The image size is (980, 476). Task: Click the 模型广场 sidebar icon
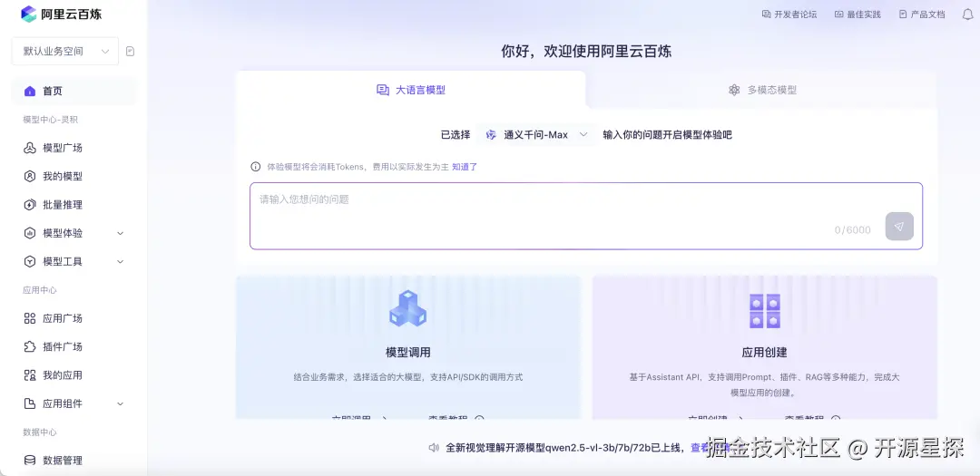29,148
